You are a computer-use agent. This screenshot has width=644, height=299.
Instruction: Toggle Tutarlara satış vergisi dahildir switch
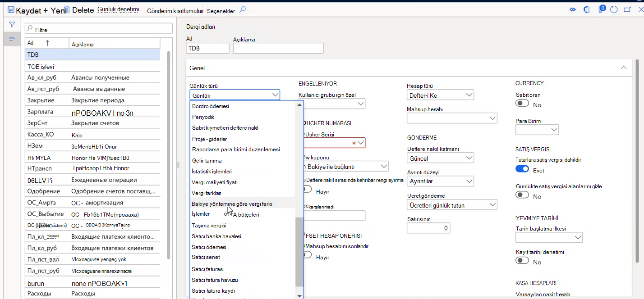(522, 169)
